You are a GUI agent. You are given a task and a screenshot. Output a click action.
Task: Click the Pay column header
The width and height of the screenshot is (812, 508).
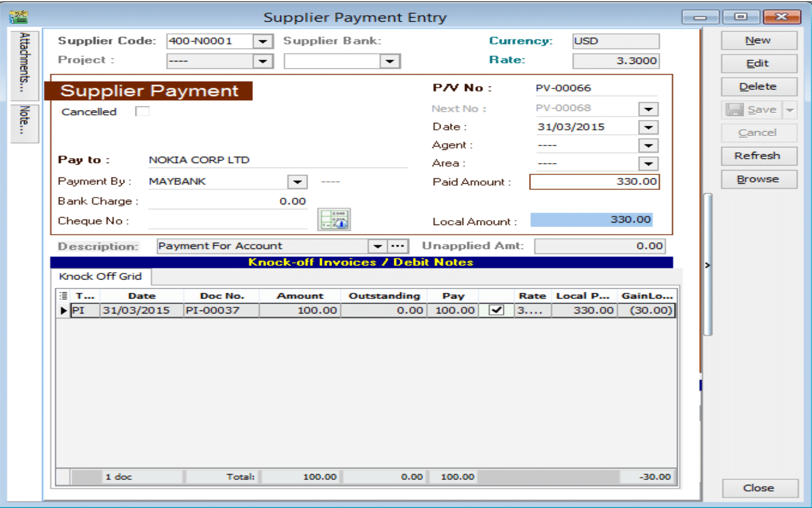(x=453, y=296)
